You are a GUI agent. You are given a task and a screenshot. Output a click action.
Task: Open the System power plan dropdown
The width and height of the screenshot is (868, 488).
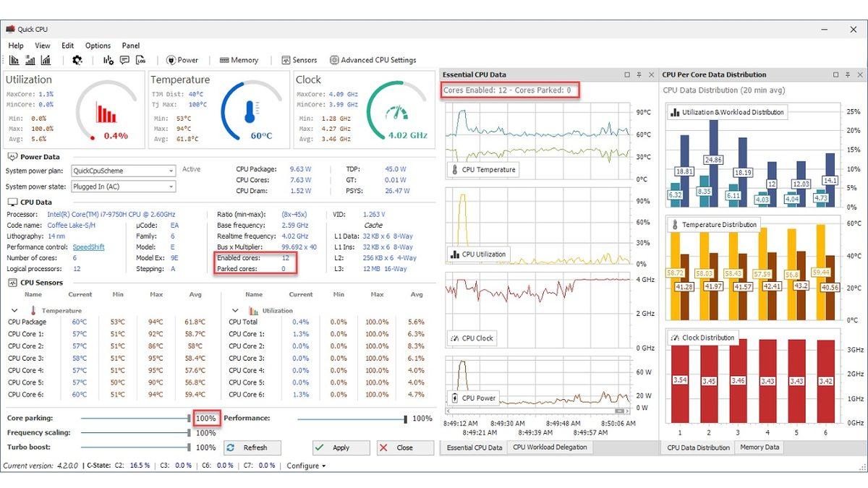coord(171,171)
